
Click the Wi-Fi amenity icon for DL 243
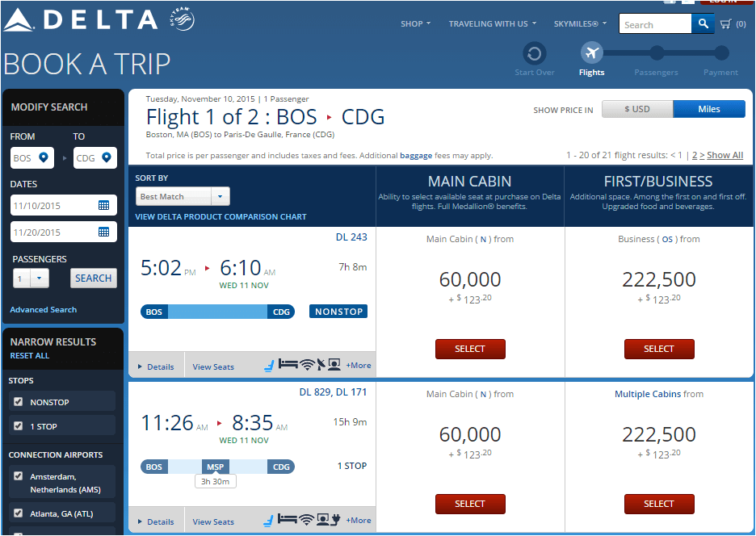pyautogui.click(x=307, y=365)
